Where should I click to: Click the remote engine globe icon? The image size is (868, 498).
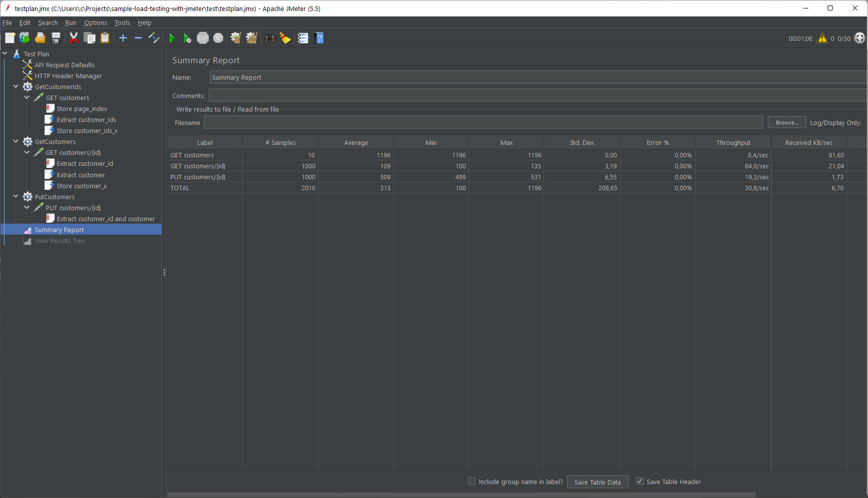click(860, 38)
